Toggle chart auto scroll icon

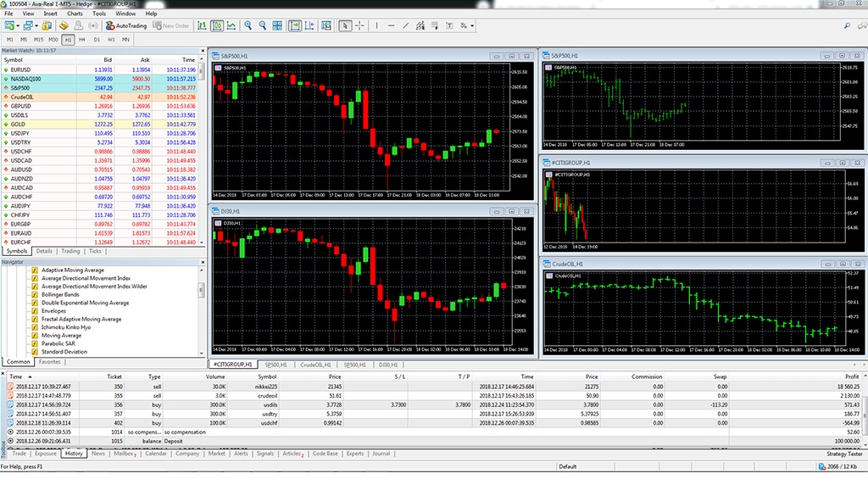pyautogui.click(x=294, y=25)
